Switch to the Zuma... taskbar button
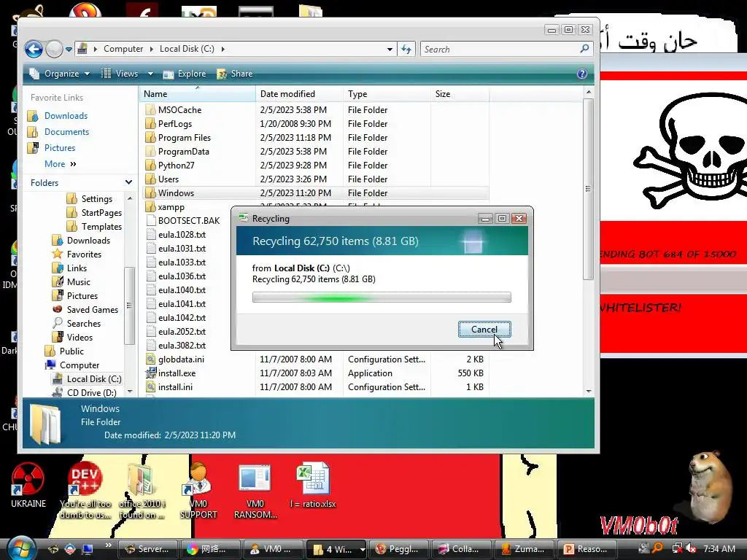Viewport: 747px width, 560px height. [524, 549]
